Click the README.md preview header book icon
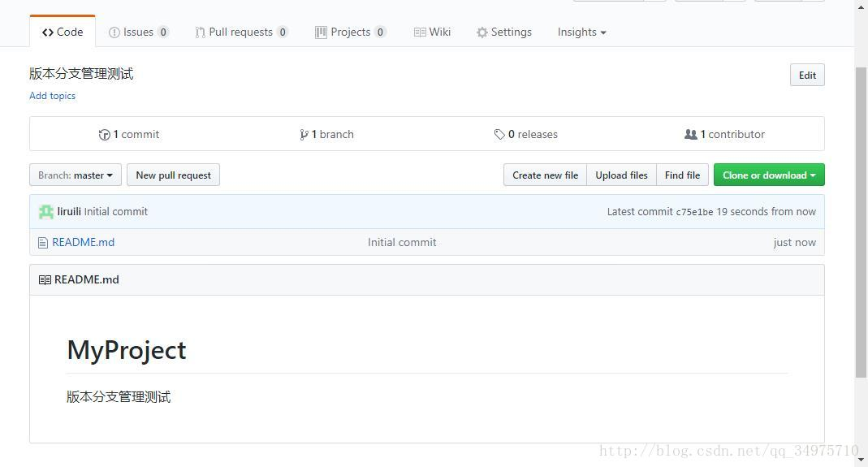 45,279
